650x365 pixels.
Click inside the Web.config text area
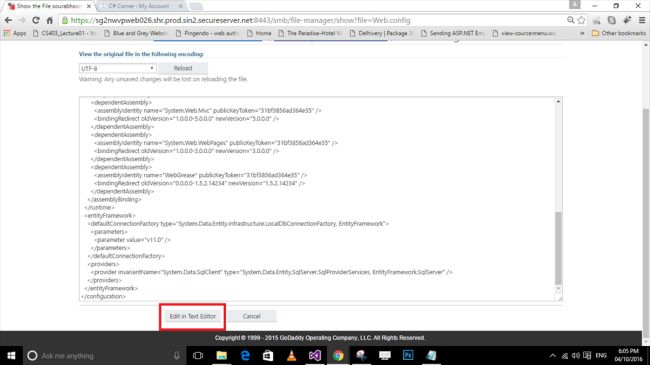tap(317, 199)
